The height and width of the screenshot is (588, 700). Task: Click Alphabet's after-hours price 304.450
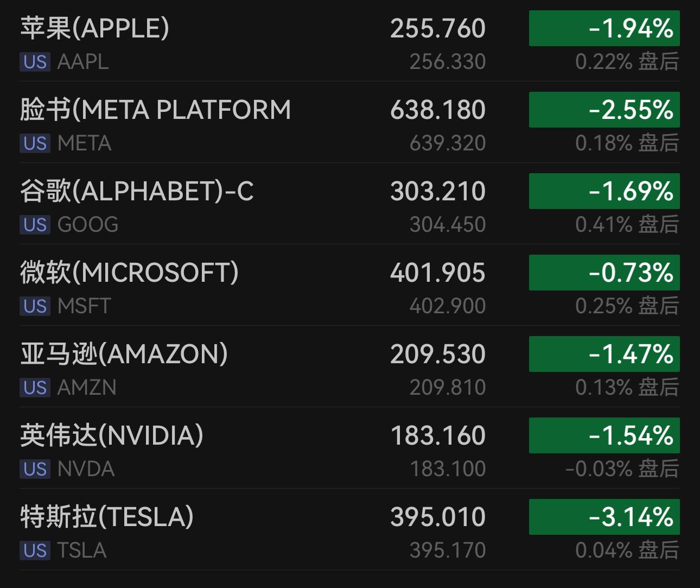447,225
